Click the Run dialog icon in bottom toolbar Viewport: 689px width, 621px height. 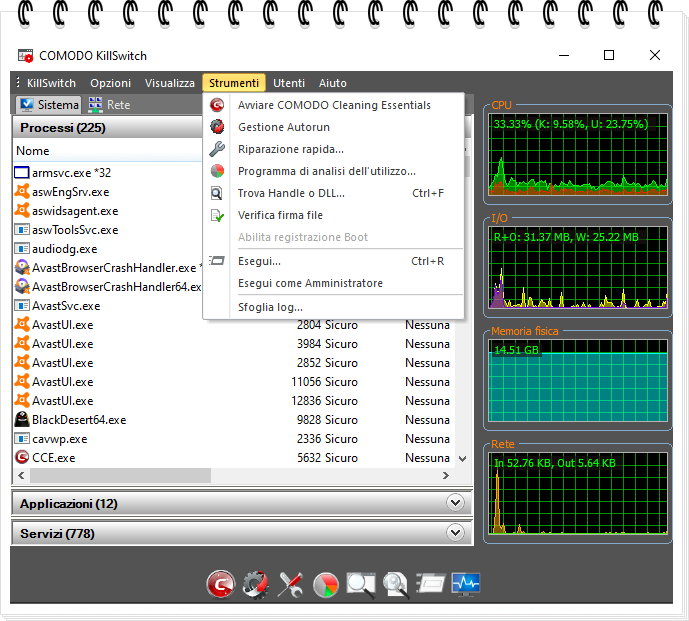431,583
